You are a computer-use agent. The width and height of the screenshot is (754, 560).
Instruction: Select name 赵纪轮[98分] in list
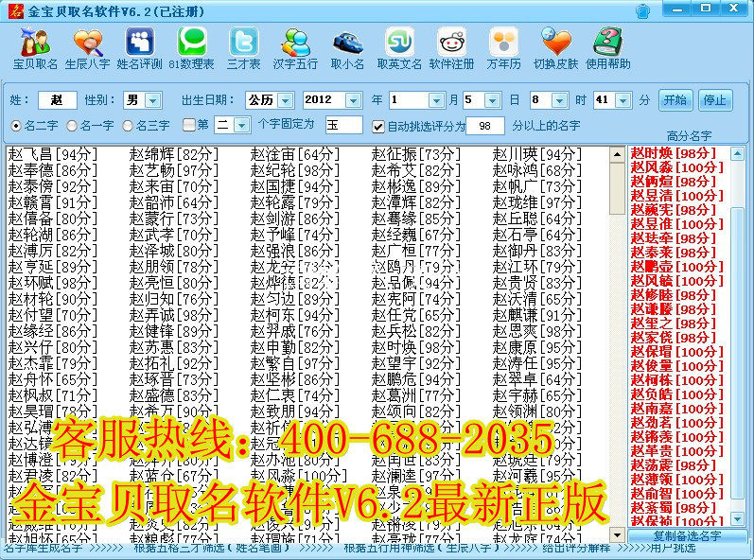click(295, 170)
